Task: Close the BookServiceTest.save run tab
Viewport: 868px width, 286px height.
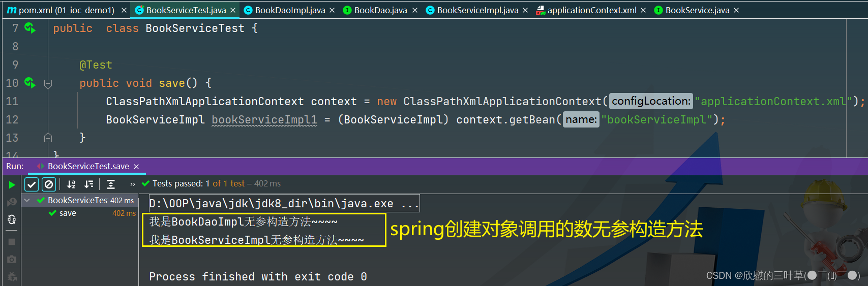Action: coord(136,167)
